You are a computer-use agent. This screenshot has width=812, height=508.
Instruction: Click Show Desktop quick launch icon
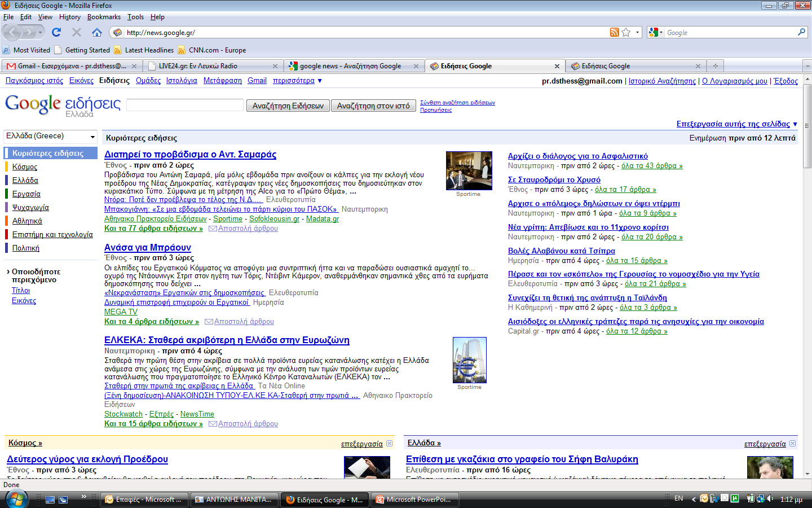pyautogui.click(x=51, y=500)
